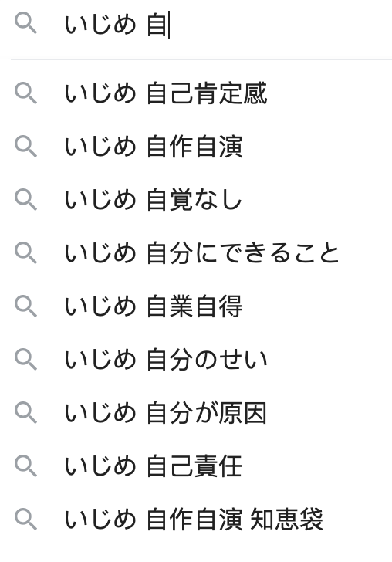Click magnifier icon beside いじめ 自作自演 知恵袋
The width and height of the screenshot is (392, 562).
tap(25, 519)
